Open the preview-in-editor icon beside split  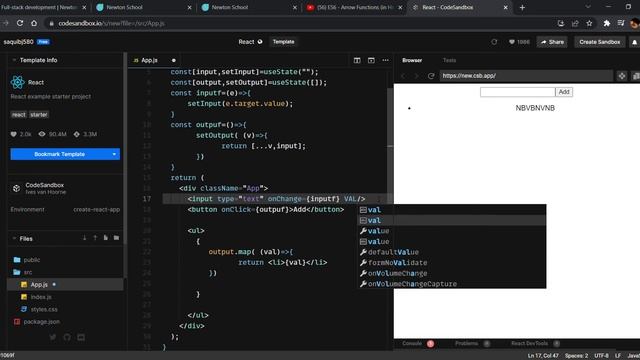pos(371,60)
